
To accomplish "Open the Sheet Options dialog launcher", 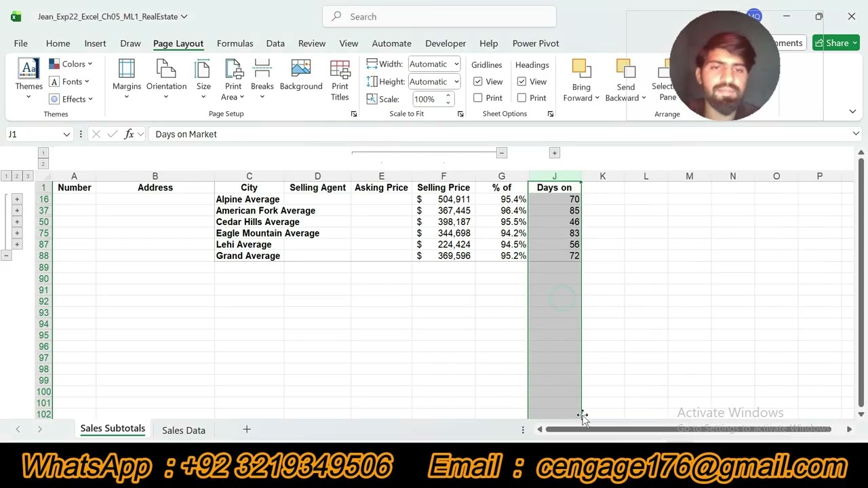I will [550, 114].
